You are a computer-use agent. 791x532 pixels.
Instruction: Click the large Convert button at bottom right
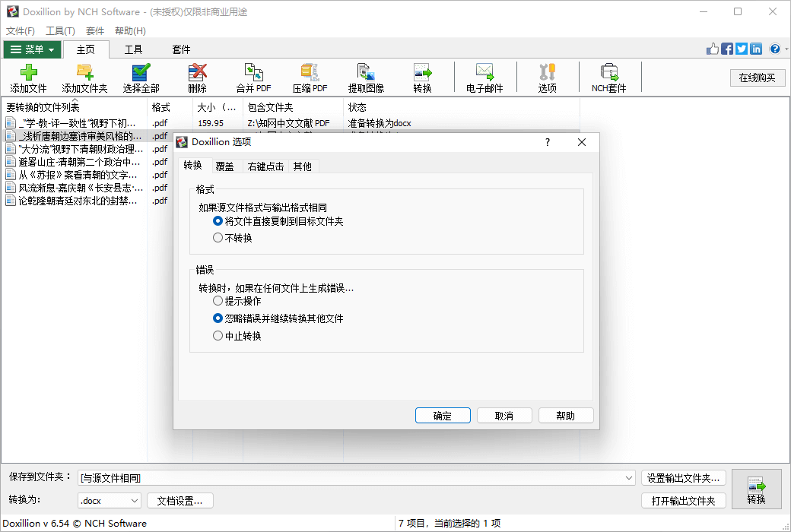[756, 489]
